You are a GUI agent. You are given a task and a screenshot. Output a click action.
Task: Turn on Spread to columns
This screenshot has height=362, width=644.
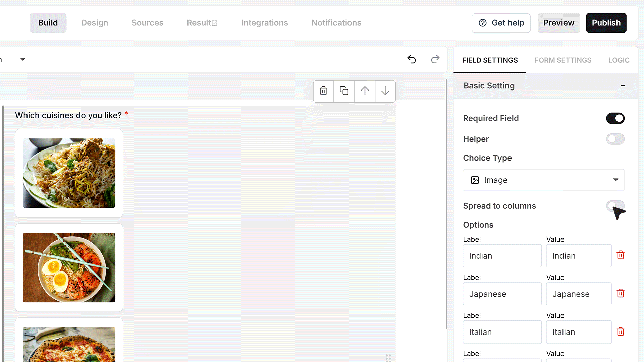(x=615, y=206)
